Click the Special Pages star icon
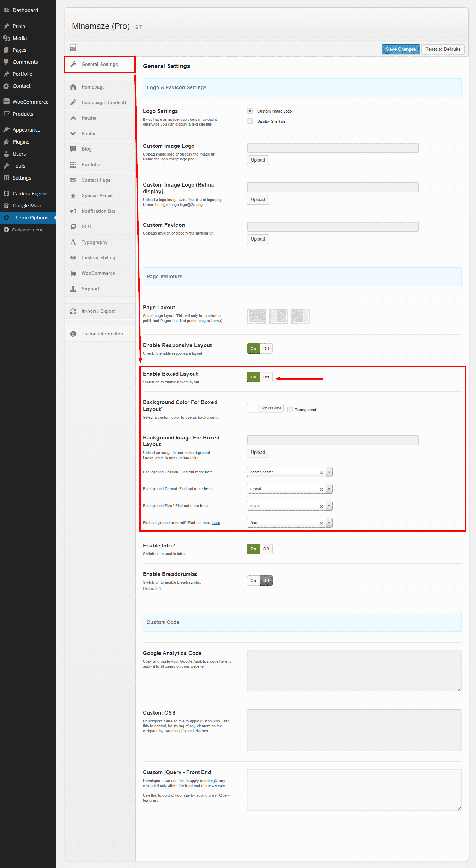This screenshot has width=476, height=868. pos(73,196)
